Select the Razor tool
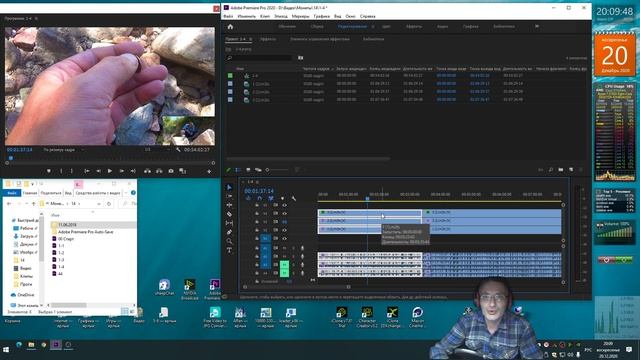 pyautogui.click(x=229, y=214)
